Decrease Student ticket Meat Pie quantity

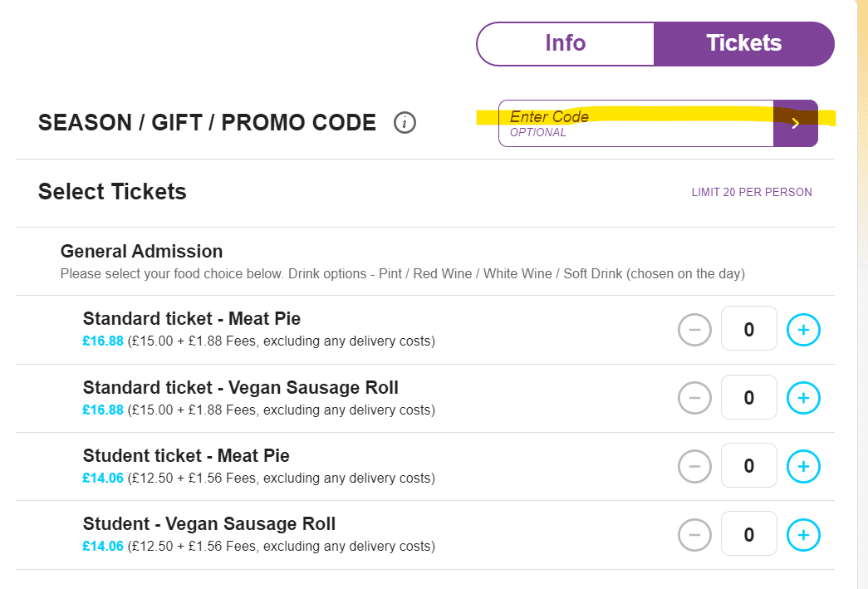coord(694,466)
